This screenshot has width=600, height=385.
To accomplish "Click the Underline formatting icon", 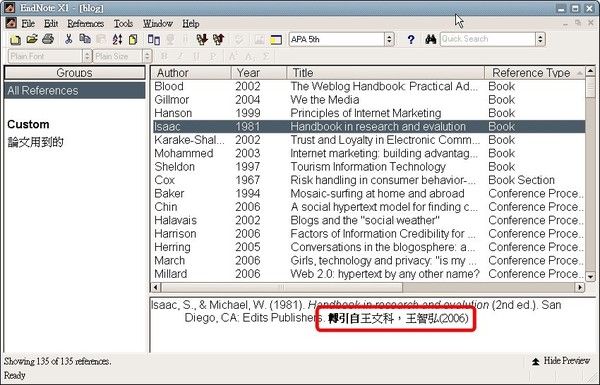I will (196, 57).
